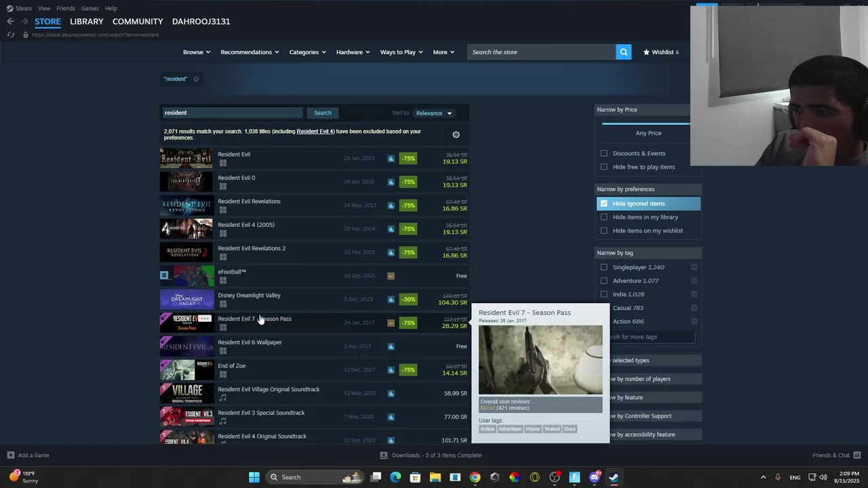Open the Categories dropdown
868x488 pixels.
[307, 52]
